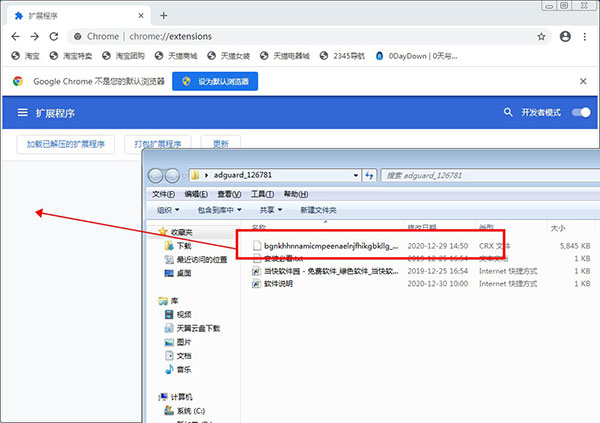The width and height of the screenshot is (600, 423).
Task: Open the 帮助(H) menu
Action: [x=296, y=194]
